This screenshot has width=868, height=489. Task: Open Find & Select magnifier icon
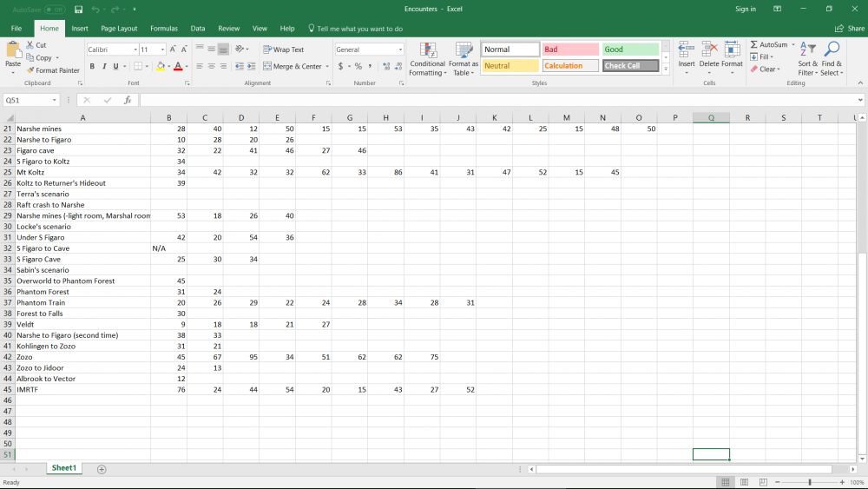832,50
